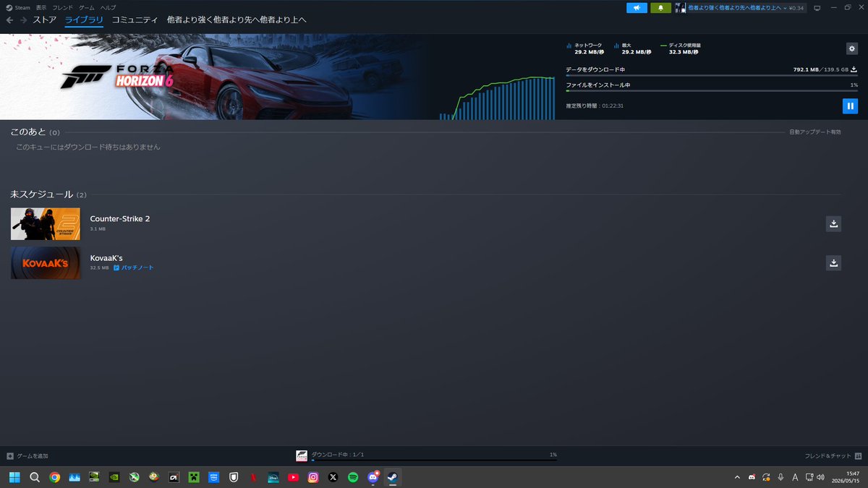Go forward with the right arrow
Screen dimensions: 868x488
click(24, 20)
